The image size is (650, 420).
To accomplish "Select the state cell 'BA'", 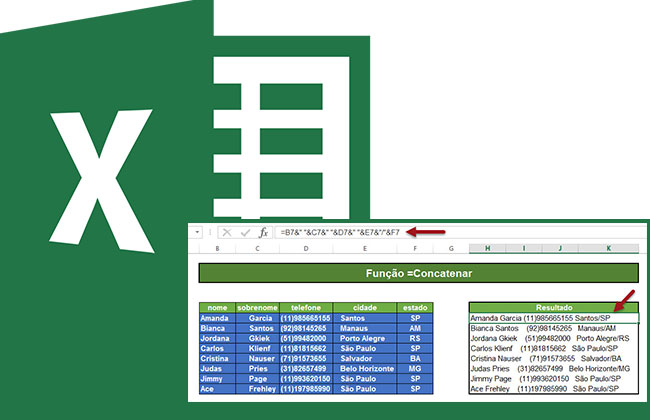I will coord(415,359).
